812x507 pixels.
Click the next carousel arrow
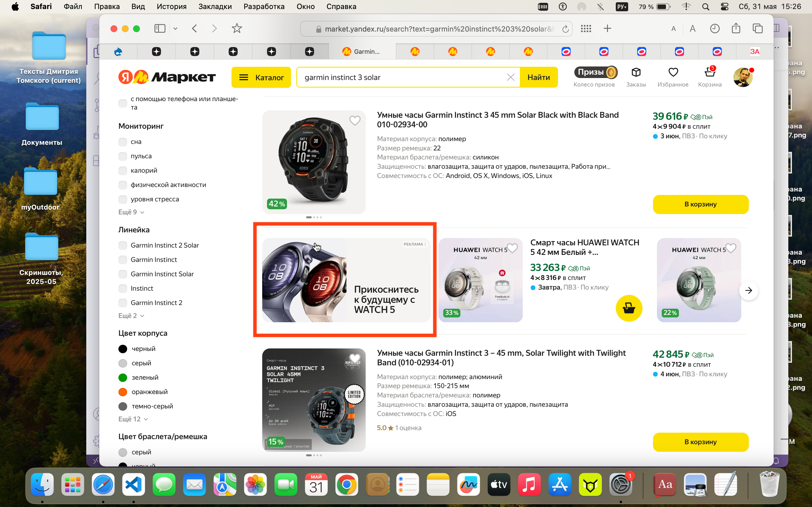(x=749, y=290)
